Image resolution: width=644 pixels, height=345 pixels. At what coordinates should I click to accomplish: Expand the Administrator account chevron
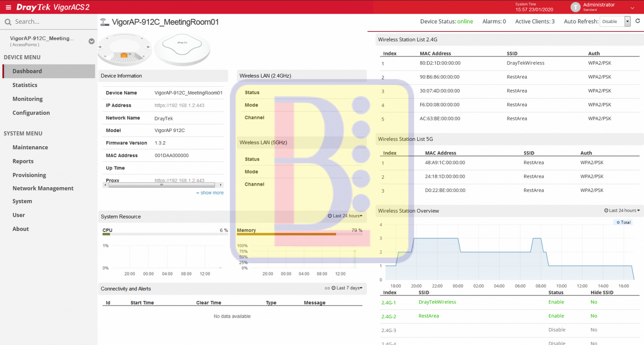click(632, 8)
